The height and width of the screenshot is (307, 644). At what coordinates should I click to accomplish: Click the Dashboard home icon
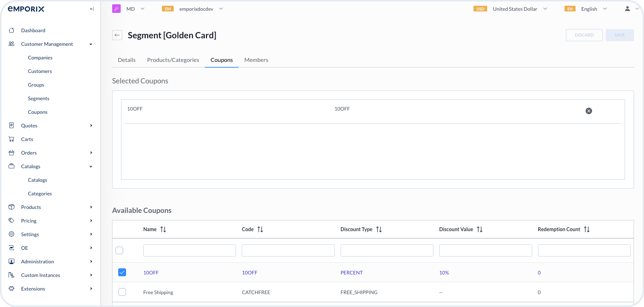pos(11,30)
